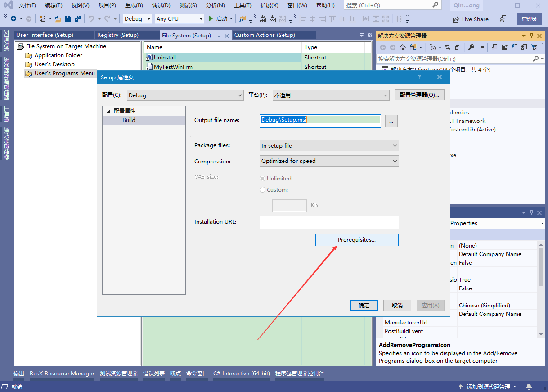Click the Open File toolbar icon

coord(58,19)
